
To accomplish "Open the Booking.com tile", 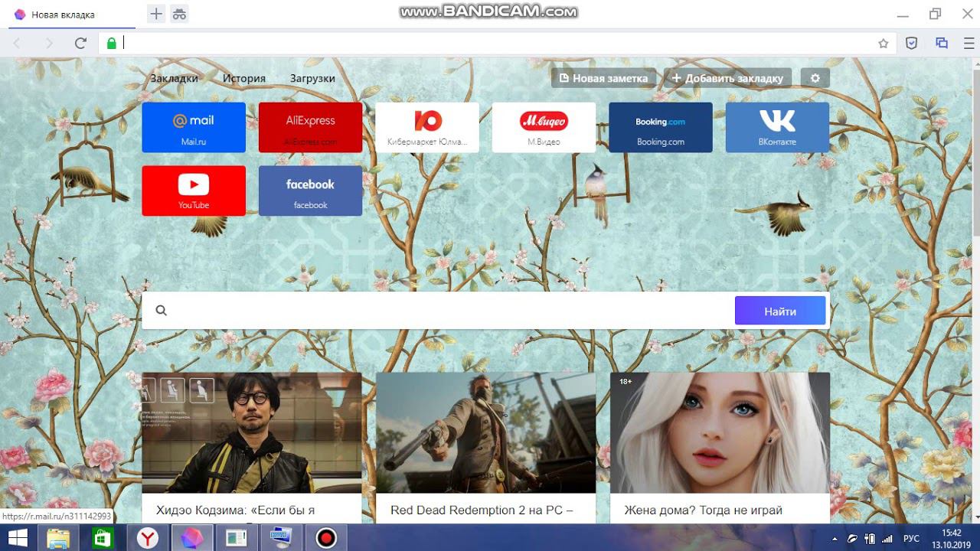I will (661, 127).
